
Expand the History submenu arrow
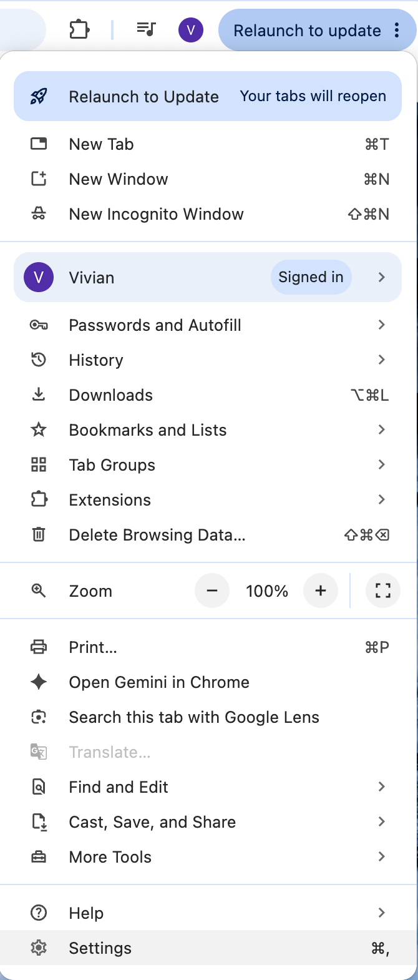382,360
